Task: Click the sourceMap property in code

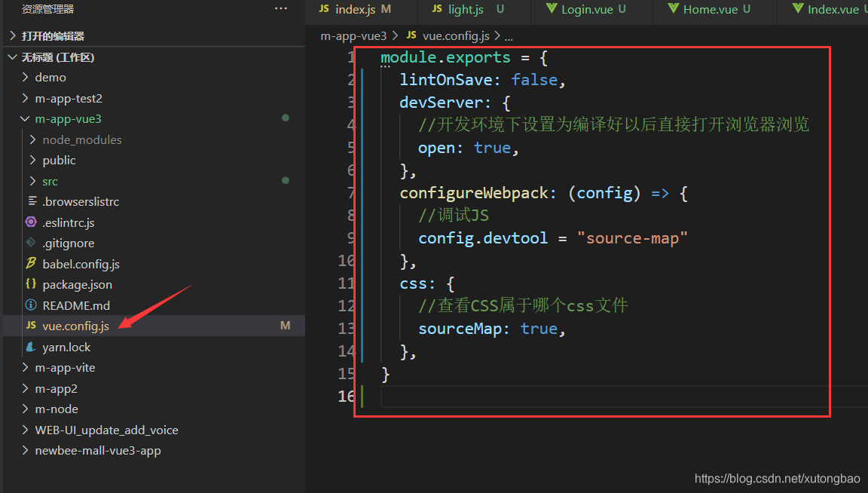Action: pos(460,329)
